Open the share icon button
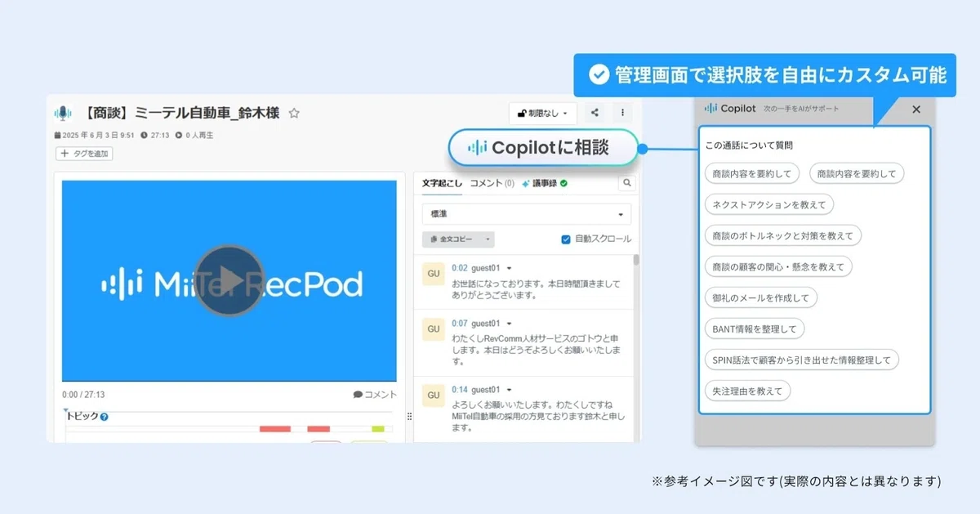980x514 pixels. (595, 114)
